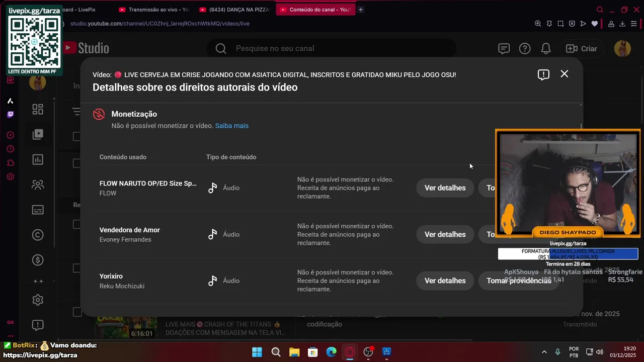Viewport: 644px width, 362px height.
Task: Open a new browser tab
Action: pos(361,10)
